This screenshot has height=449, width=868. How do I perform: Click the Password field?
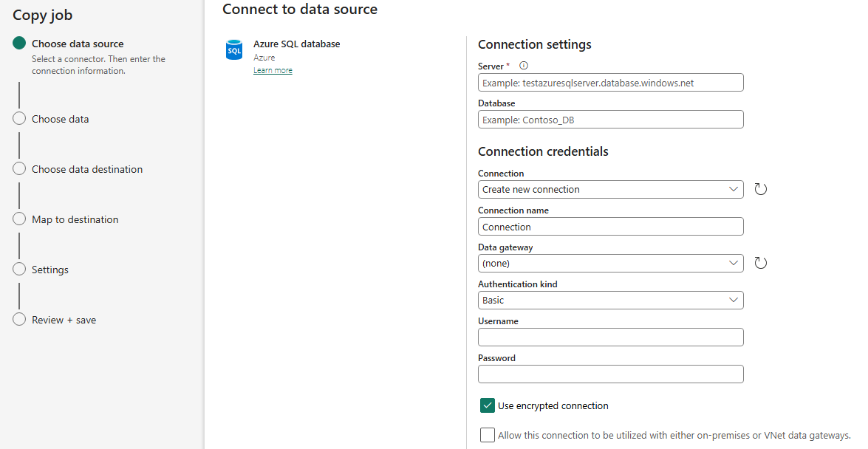click(x=611, y=374)
